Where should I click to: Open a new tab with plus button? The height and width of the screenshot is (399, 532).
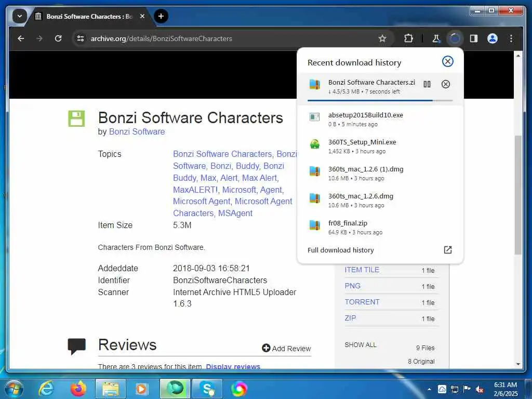(x=161, y=16)
